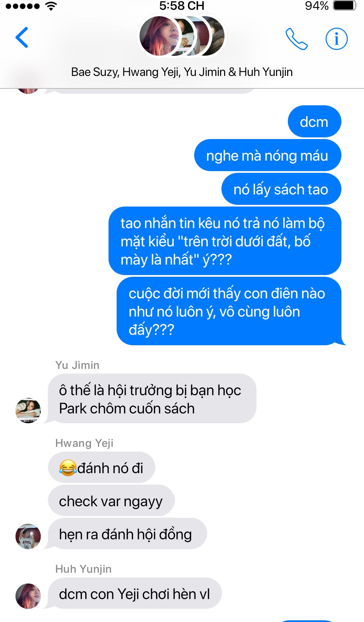Screen dimensions: 364x622
Task: Select the "dcm" sent message bubble
Action: click(x=314, y=121)
